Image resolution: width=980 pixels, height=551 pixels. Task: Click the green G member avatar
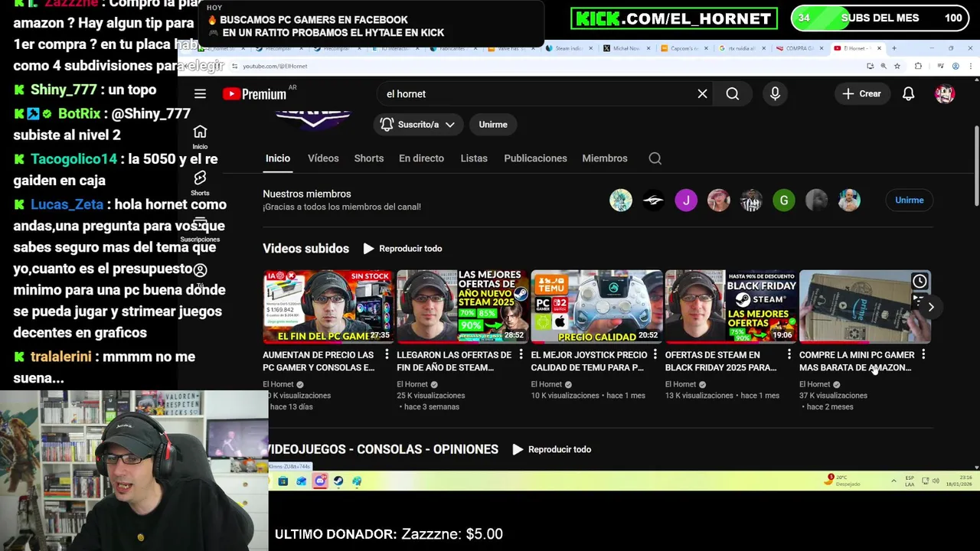(784, 201)
